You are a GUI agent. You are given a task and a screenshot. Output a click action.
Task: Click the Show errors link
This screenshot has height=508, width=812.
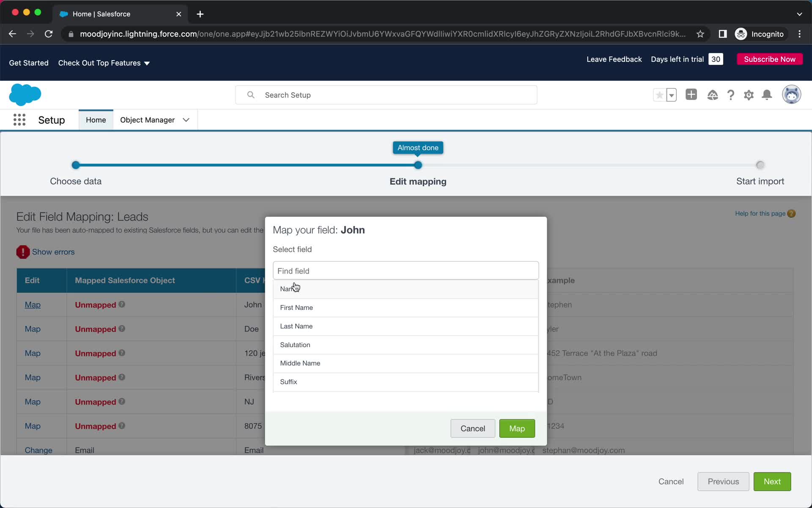pyautogui.click(x=53, y=252)
